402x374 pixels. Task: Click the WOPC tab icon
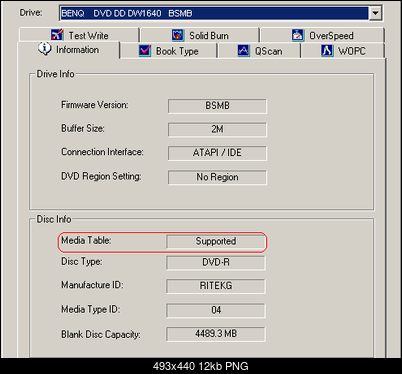[327, 51]
